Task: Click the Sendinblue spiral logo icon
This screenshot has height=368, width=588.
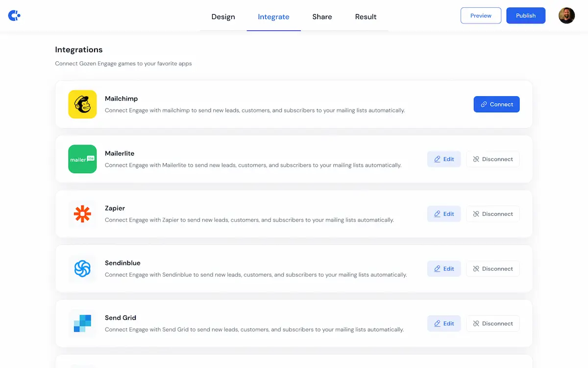Action: [82, 268]
